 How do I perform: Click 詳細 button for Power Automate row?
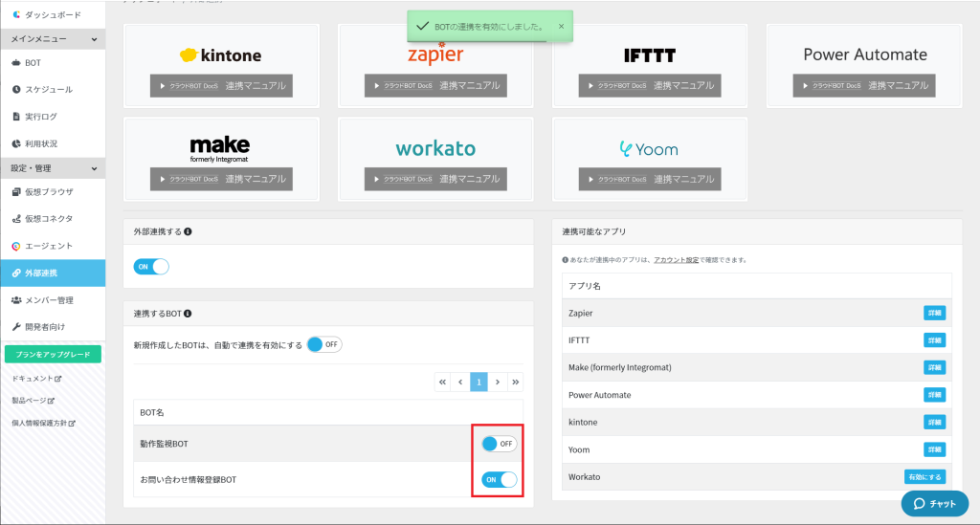(x=934, y=395)
